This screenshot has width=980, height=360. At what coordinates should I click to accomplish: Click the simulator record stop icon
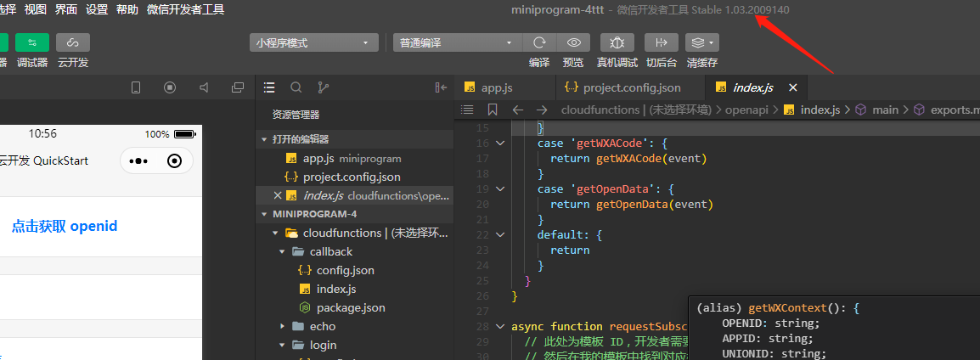click(169, 87)
